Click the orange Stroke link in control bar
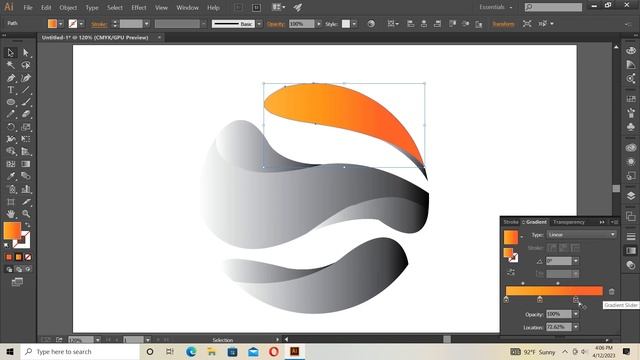 click(x=99, y=24)
